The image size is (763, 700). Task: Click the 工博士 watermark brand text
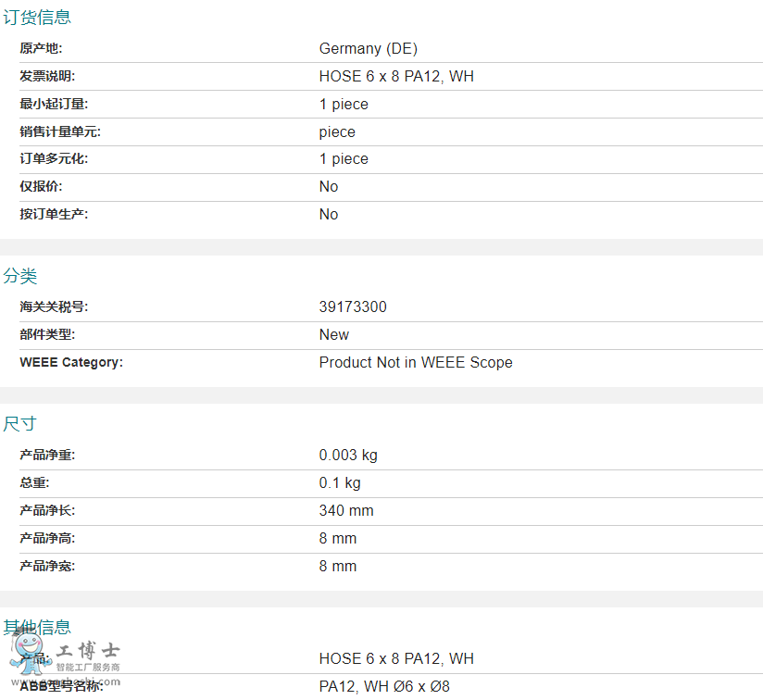(x=89, y=650)
